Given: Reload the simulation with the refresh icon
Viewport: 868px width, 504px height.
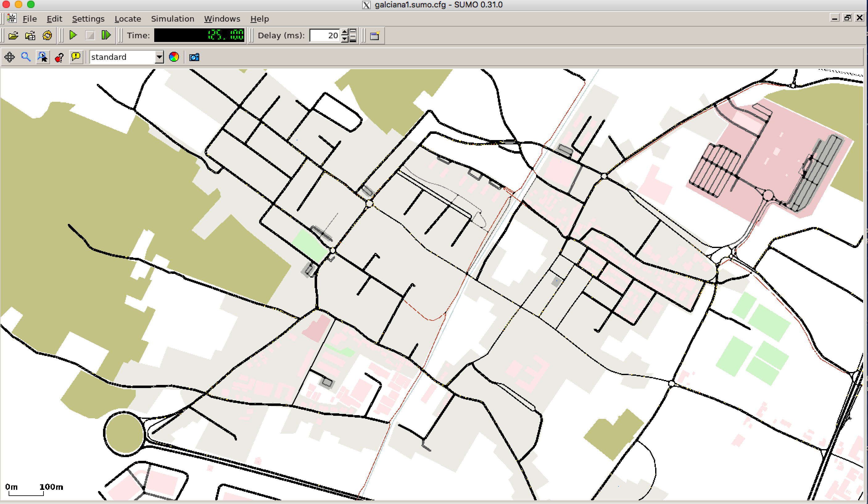Looking at the screenshot, I should tap(47, 35).
